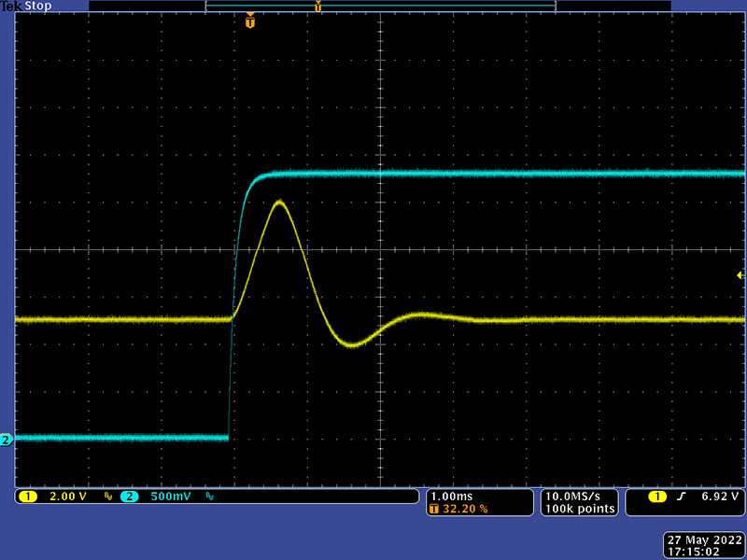This screenshot has height=560, width=747.
Task: Click the 500mV channel 2 scale
Action: coord(171,497)
